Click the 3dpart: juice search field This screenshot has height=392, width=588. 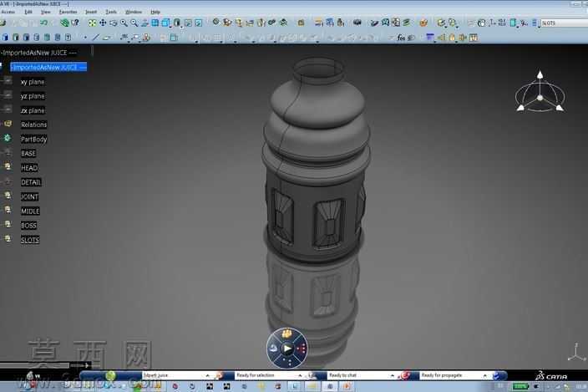[x=173, y=375]
